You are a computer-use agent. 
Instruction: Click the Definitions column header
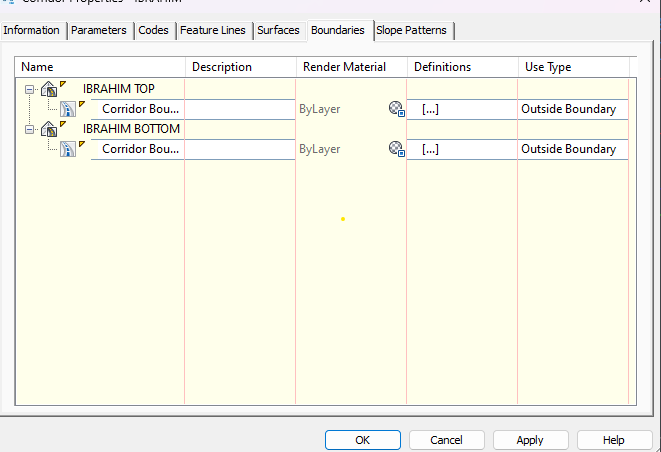462,67
